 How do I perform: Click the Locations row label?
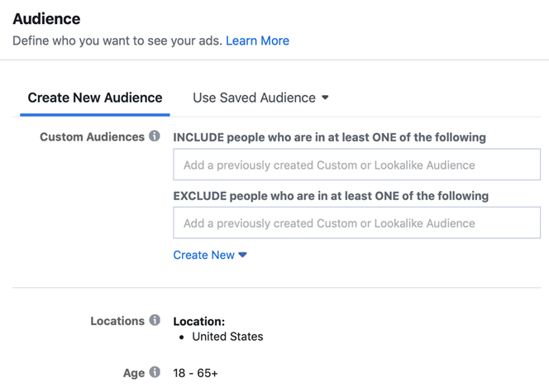pos(117,321)
